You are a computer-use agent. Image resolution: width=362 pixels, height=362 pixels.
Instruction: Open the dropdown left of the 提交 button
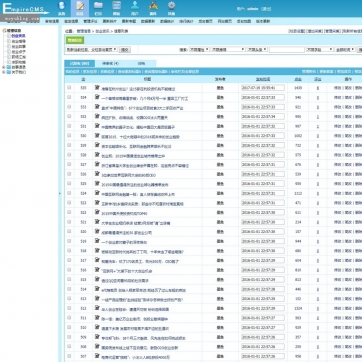91,49
